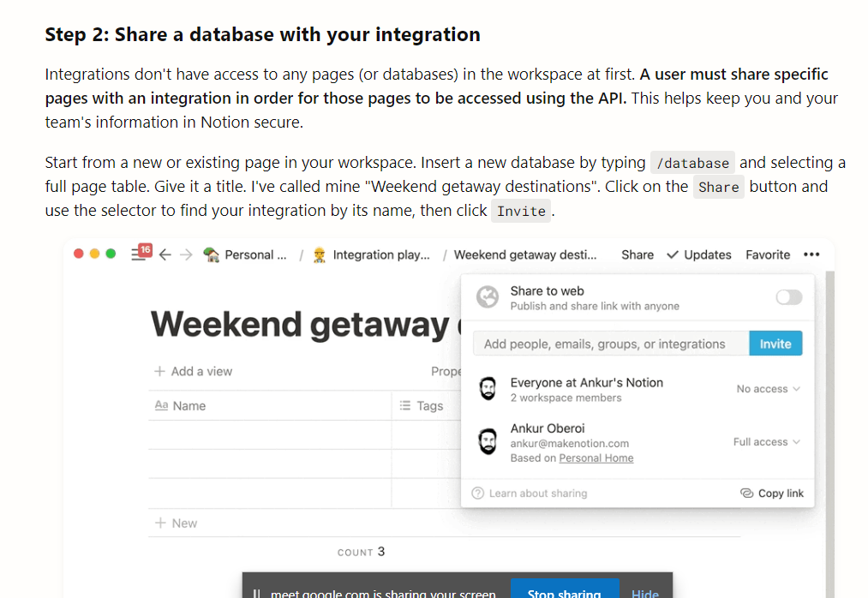This screenshot has height=598, width=868.
Task: Click the plus icon next to New
Action: tap(160, 523)
